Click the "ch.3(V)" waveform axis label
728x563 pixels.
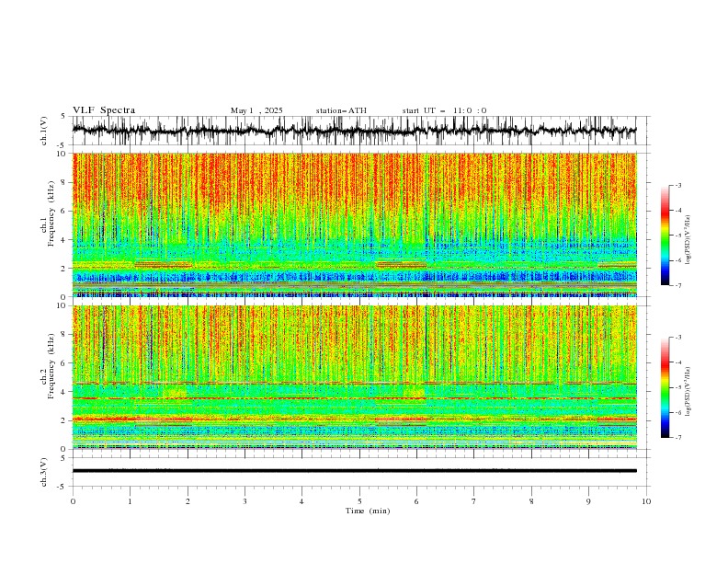coord(44,472)
